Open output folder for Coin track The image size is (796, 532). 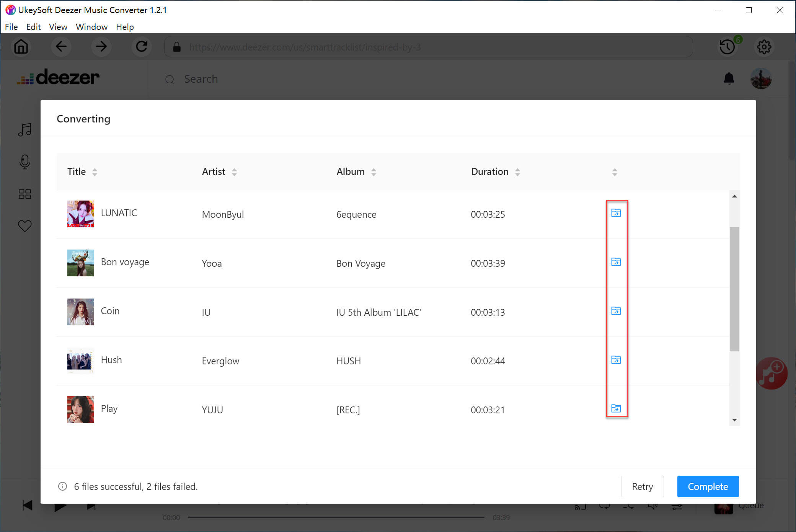pos(616,311)
